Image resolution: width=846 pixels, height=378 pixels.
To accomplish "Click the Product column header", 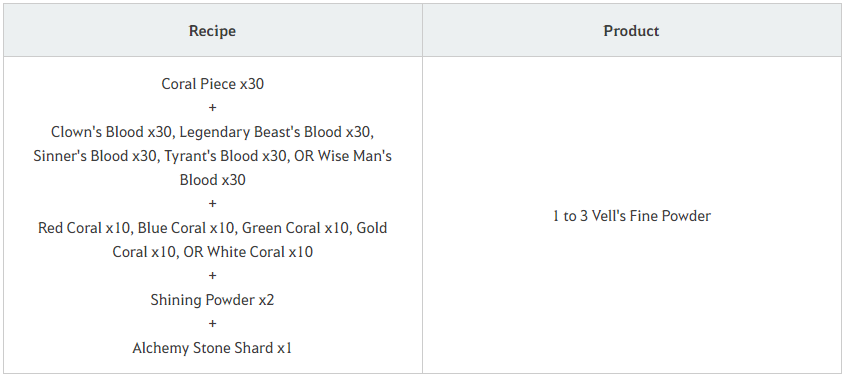I will pyautogui.click(x=631, y=31).
